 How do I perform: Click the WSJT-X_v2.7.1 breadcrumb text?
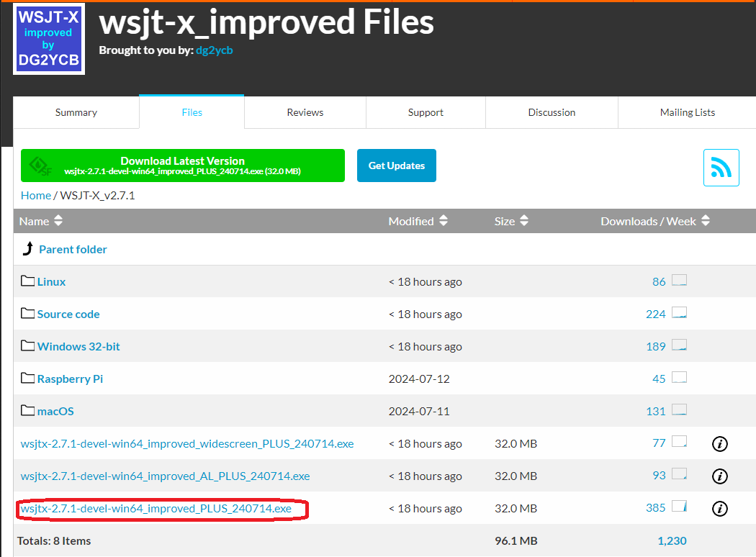point(97,195)
